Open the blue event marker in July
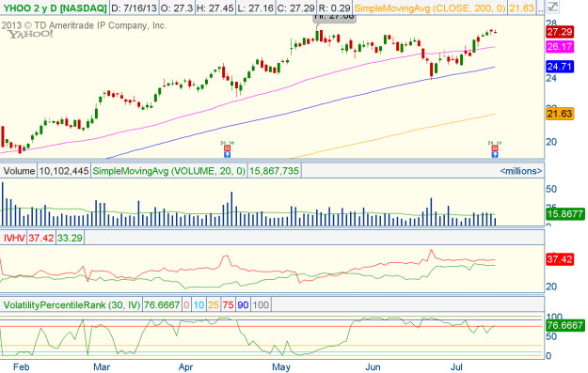Screen dimensions: 588x373 (495, 154)
